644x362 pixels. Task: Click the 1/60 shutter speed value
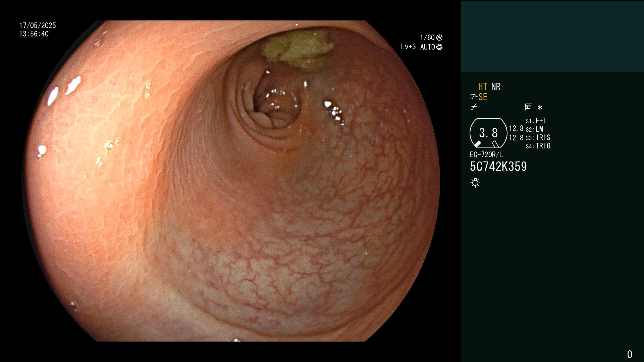pyautogui.click(x=427, y=38)
